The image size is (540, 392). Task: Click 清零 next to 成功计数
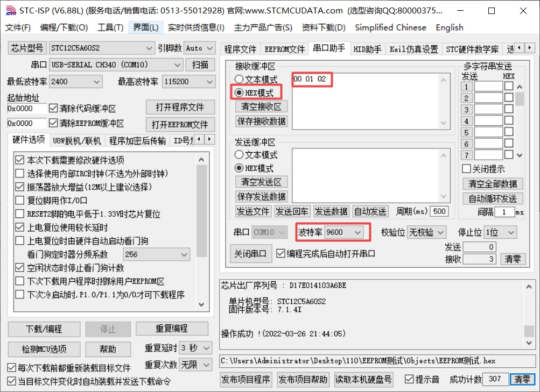[522, 379]
